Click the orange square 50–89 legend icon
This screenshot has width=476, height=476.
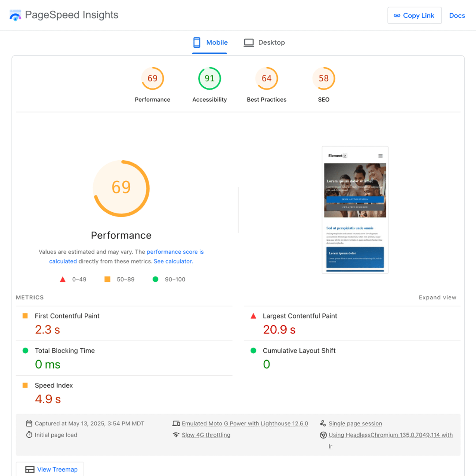107,279
